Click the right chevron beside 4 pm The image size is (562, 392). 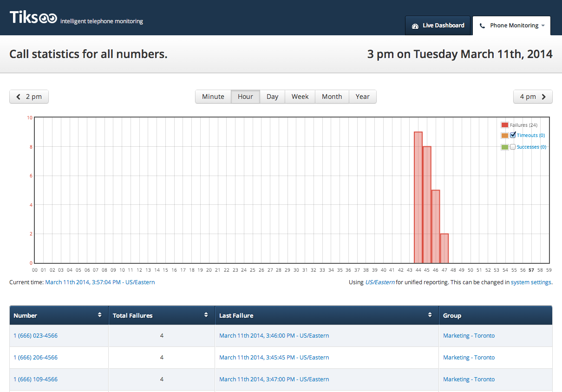[x=544, y=97]
